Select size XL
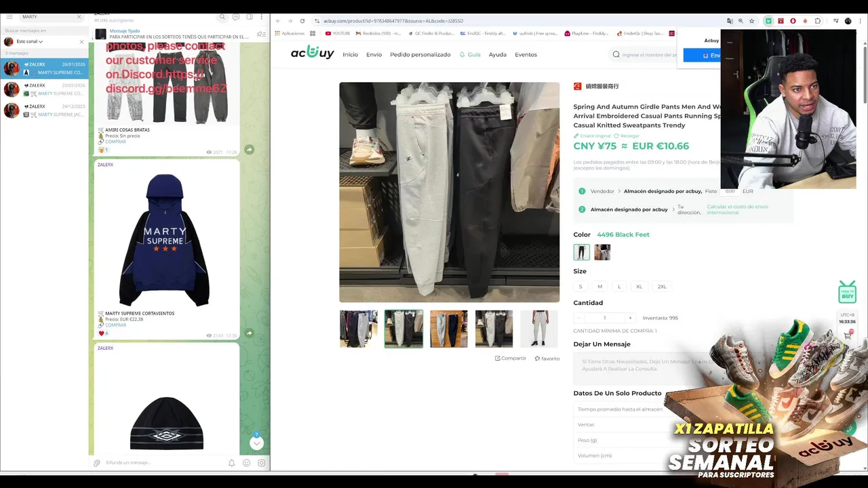This screenshot has height=488, width=868. [639, 287]
